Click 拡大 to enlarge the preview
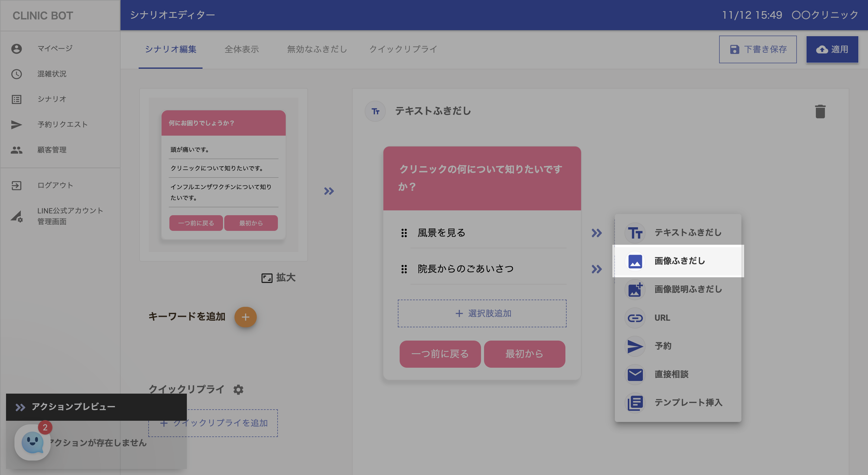The image size is (868, 475). tap(278, 278)
